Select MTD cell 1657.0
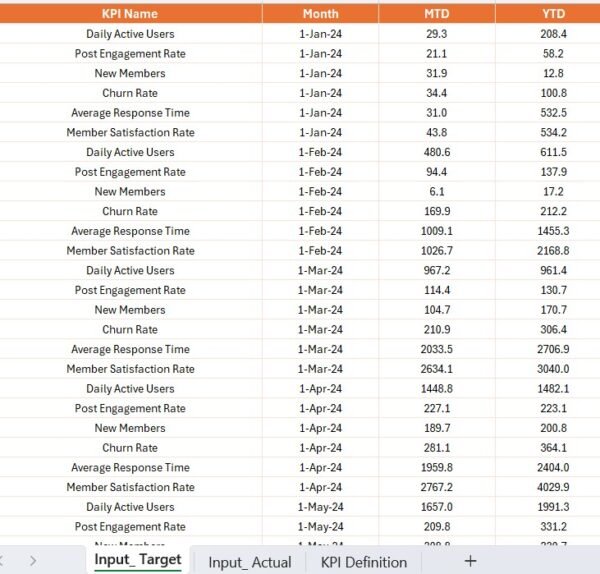Viewport: 600px width, 574px height. click(x=437, y=507)
